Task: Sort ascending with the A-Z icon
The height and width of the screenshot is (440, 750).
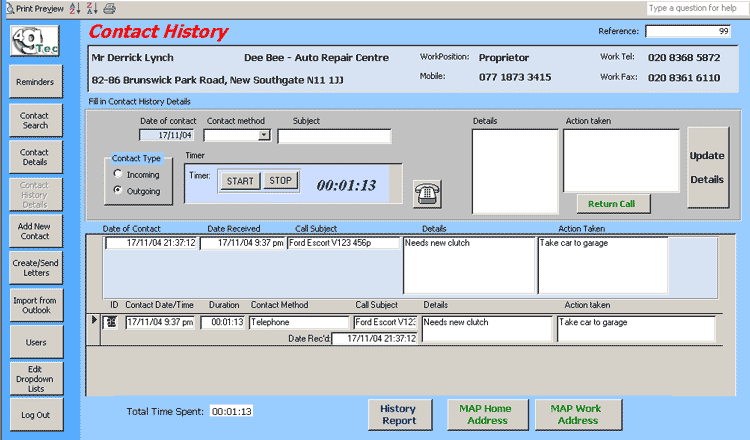Action: click(x=75, y=8)
